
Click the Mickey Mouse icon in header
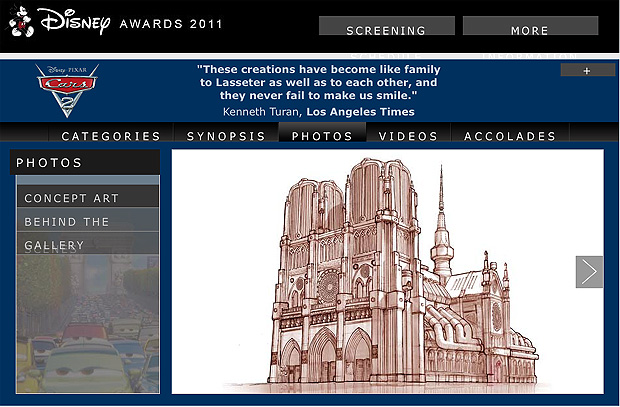(22, 22)
